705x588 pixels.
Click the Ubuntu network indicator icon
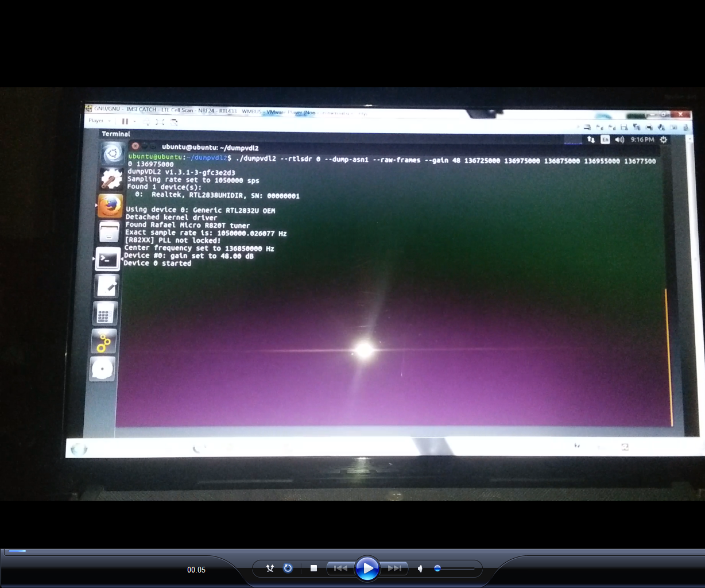[591, 140]
